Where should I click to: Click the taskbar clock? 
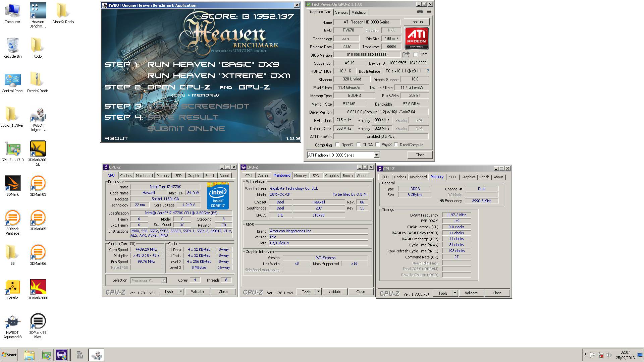coord(625,355)
